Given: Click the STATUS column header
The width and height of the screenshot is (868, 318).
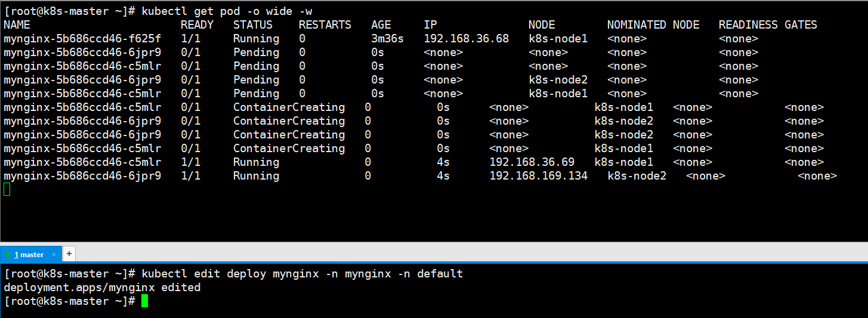Looking at the screenshot, I should click(x=253, y=24).
